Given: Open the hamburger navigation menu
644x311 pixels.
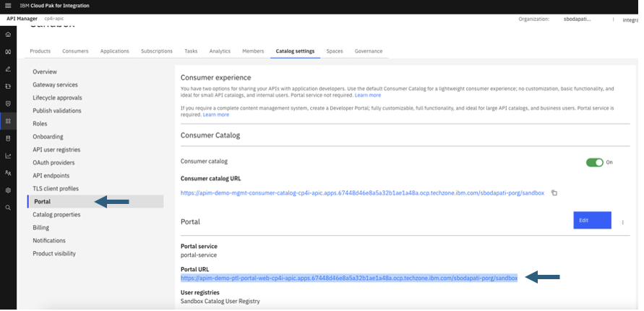Looking at the screenshot, I should point(8,6).
